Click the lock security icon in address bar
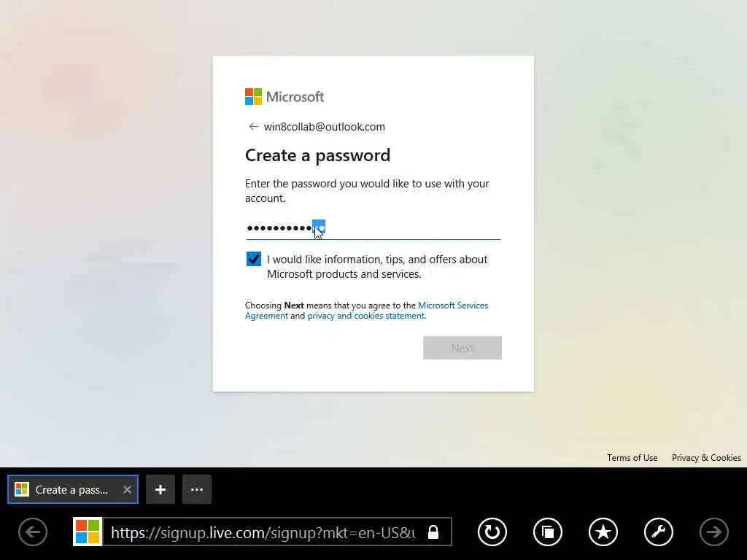 pyautogui.click(x=433, y=532)
